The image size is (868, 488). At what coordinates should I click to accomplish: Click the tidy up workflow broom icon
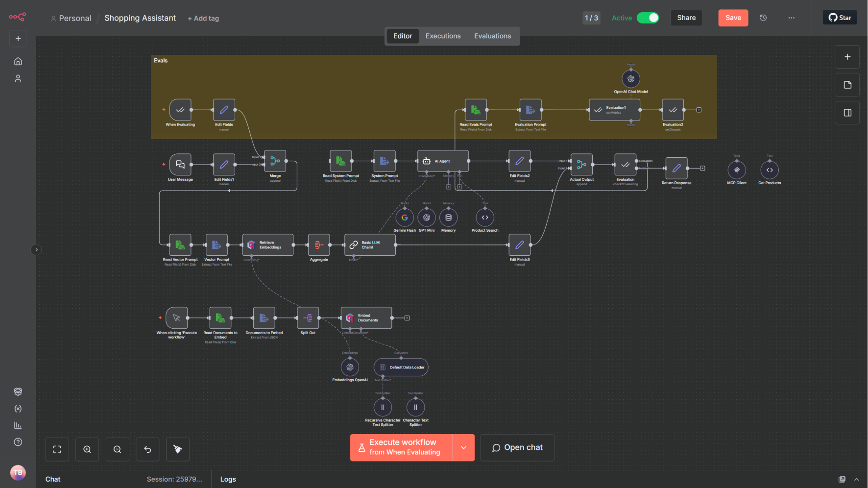point(178,449)
